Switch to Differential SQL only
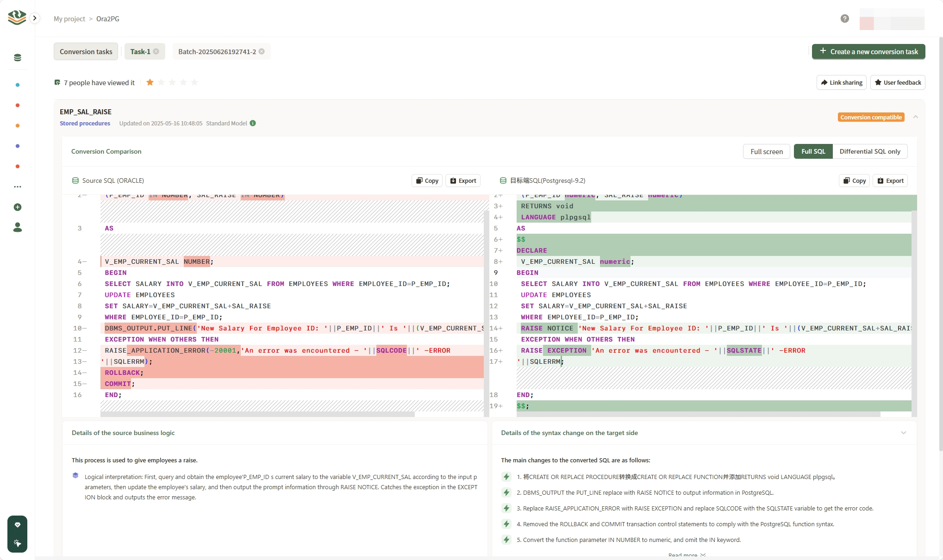 [x=870, y=151]
